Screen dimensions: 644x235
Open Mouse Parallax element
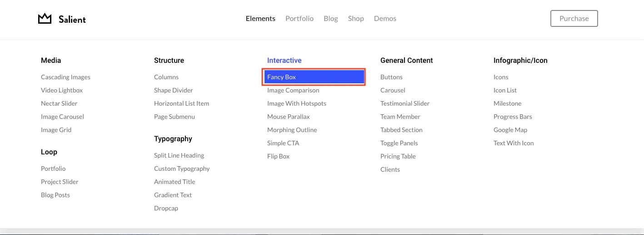[289, 117]
